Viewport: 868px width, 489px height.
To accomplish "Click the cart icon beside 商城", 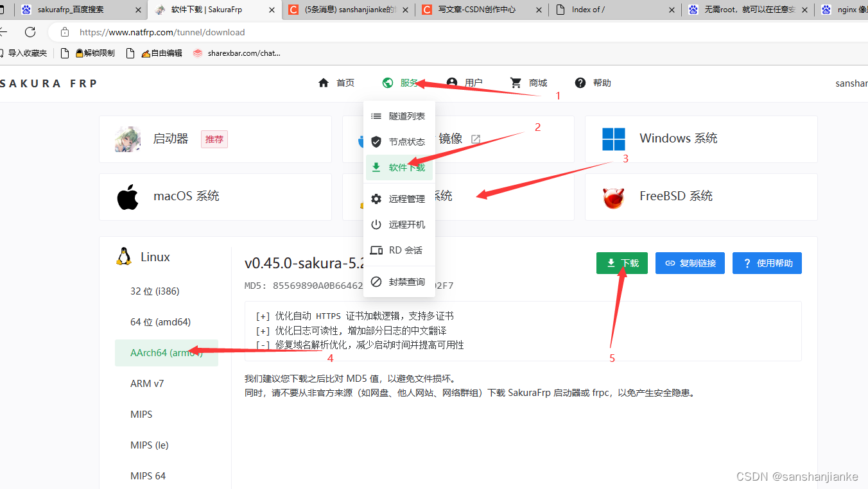I will [x=516, y=83].
